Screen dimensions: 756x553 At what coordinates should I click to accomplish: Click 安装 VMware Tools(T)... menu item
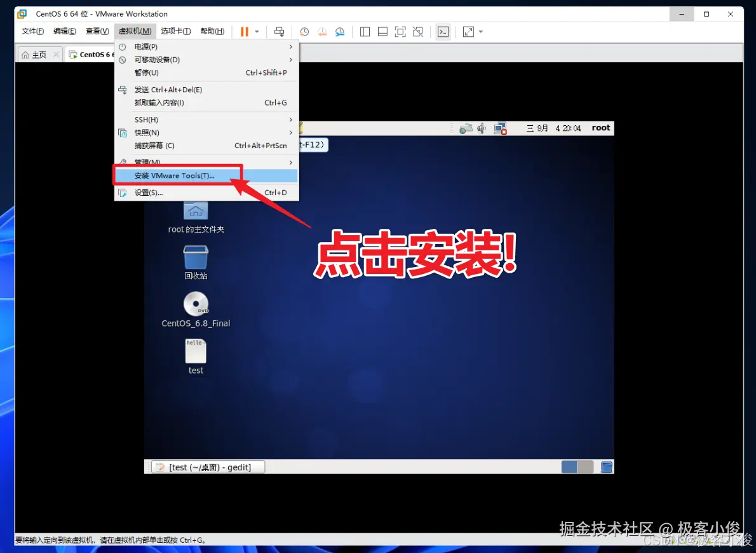(x=206, y=175)
